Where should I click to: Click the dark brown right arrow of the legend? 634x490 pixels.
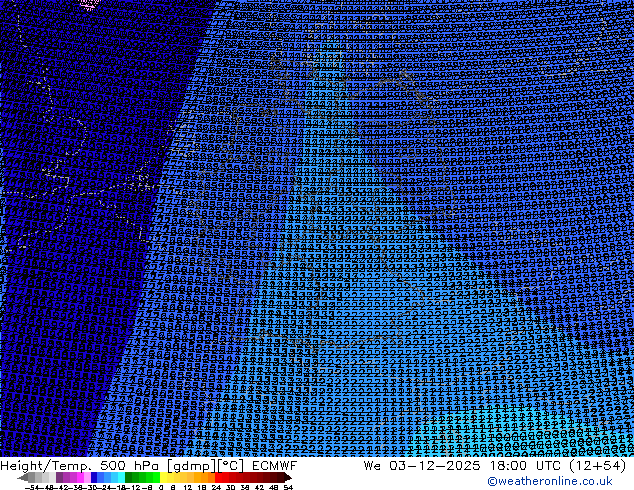pyautogui.click(x=288, y=477)
